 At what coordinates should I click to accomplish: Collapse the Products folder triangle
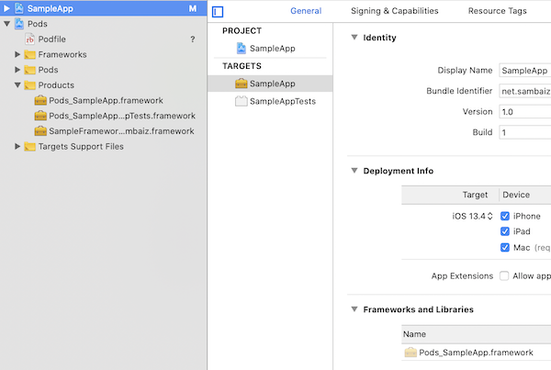(17, 85)
